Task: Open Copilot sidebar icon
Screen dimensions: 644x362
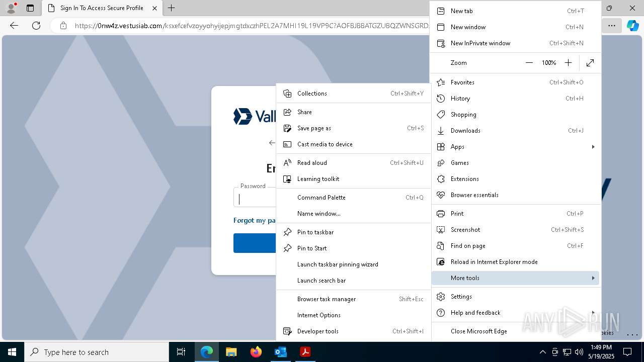Action: tap(632, 26)
